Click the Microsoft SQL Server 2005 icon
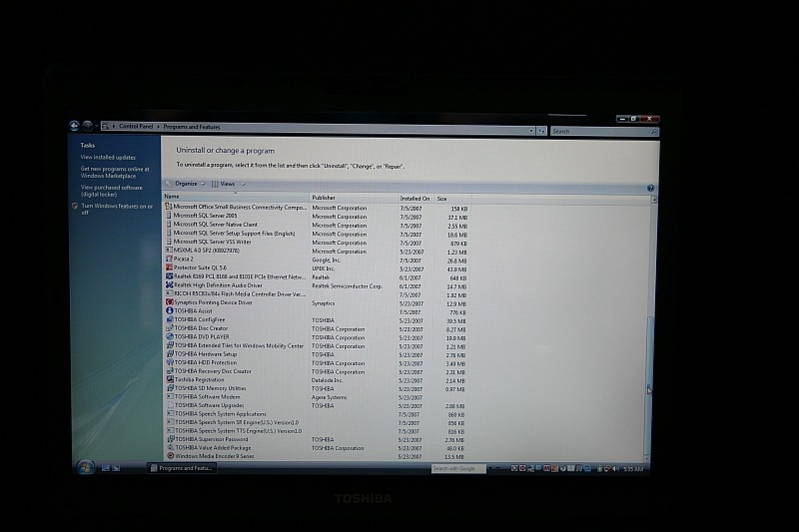The image size is (799, 532). (169, 216)
